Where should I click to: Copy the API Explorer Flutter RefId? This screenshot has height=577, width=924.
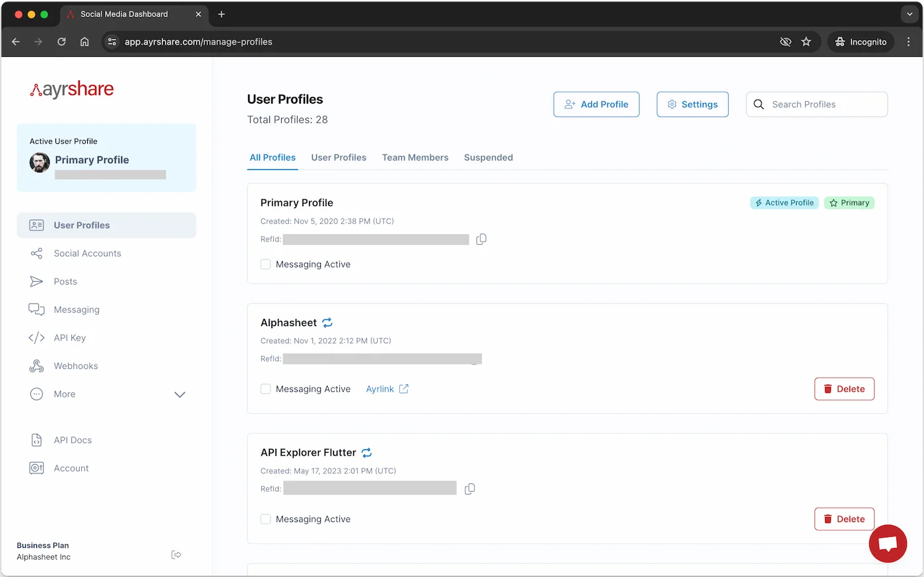click(470, 489)
